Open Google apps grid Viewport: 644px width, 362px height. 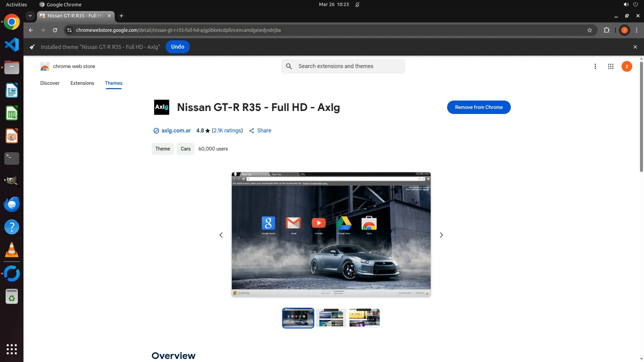pyautogui.click(x=611, y=66)
